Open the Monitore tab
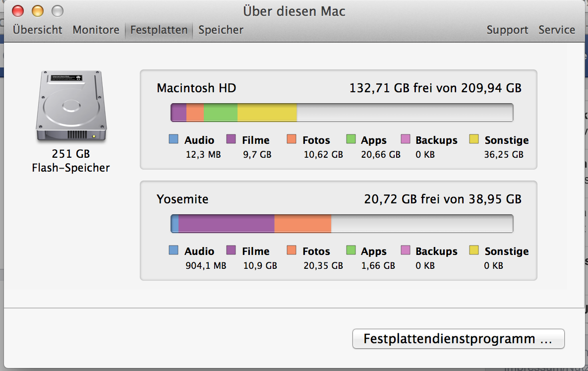588x371 pixels. tap(96, 30)
